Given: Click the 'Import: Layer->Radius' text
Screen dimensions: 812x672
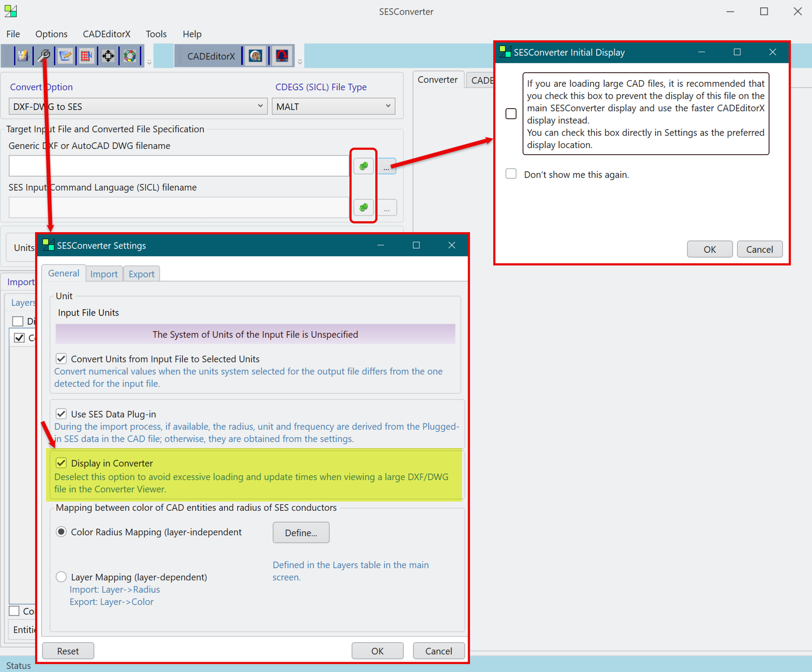Looking at the screenshot, I should click(x=115, y=589).
